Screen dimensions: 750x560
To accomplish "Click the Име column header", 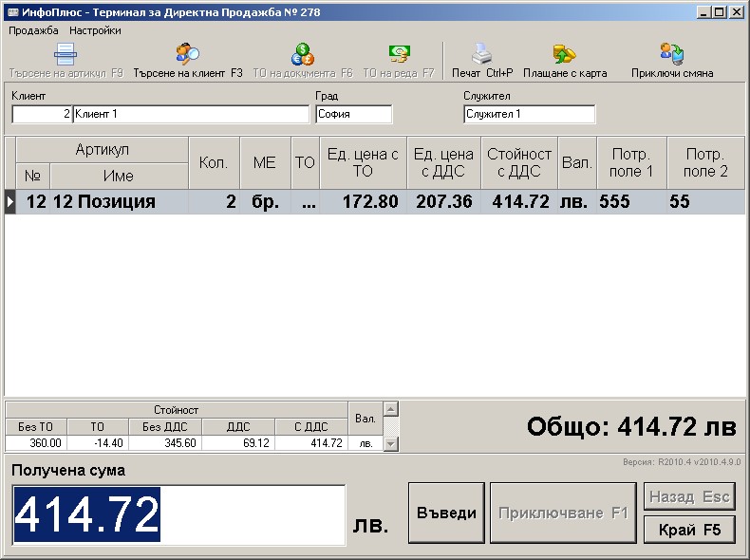I will coord(119,176).
